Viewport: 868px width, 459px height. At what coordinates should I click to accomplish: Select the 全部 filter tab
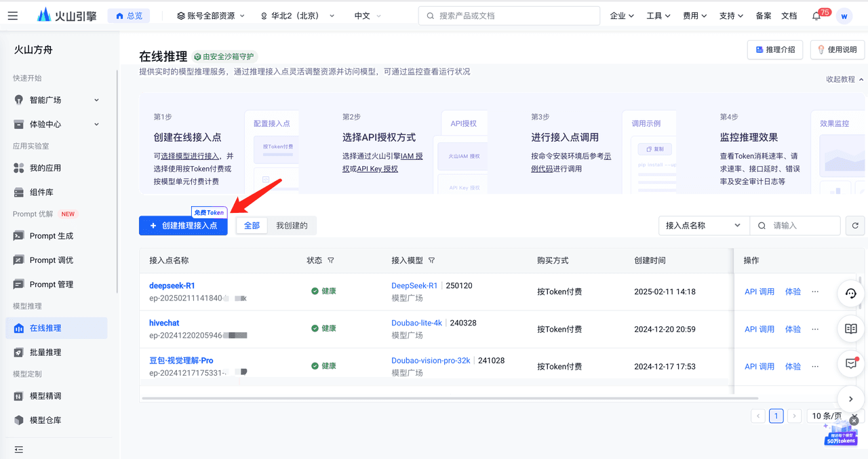(x=252, y=226)
